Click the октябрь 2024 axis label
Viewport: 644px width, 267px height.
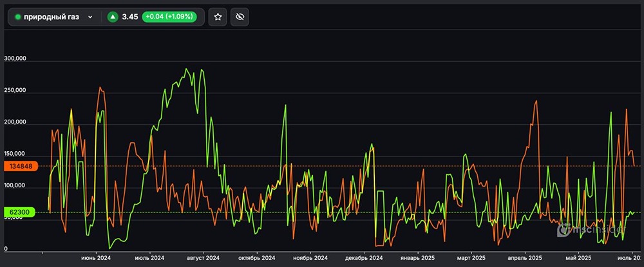(256, 257)
